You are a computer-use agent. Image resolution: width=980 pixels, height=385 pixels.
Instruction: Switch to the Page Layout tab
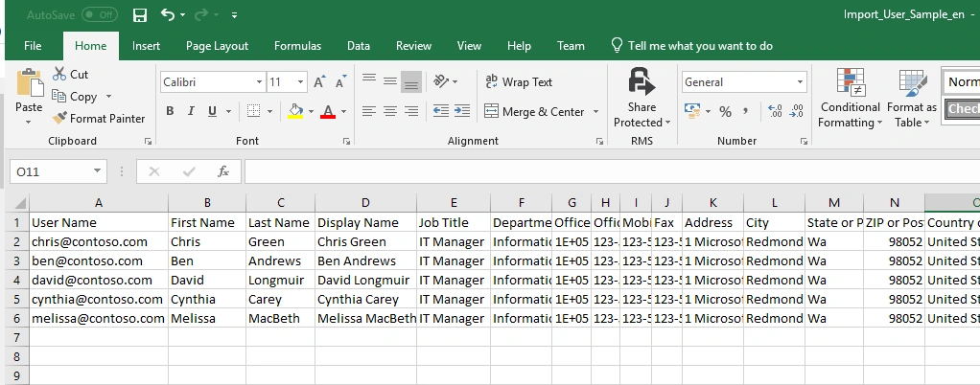(x=217, y=46)
